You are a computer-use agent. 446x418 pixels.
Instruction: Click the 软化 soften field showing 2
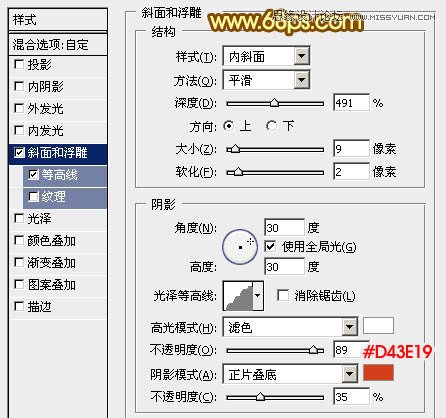click(351, 172)
